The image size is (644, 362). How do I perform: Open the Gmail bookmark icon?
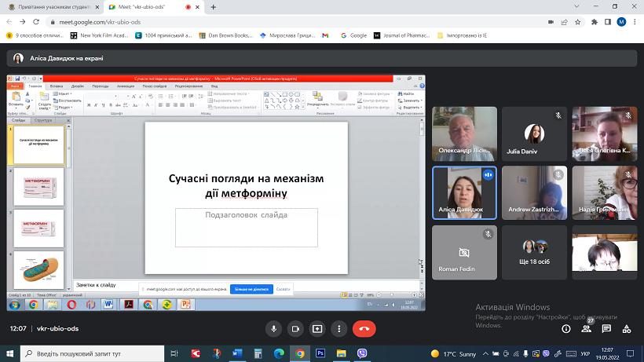tap(325, 35)
